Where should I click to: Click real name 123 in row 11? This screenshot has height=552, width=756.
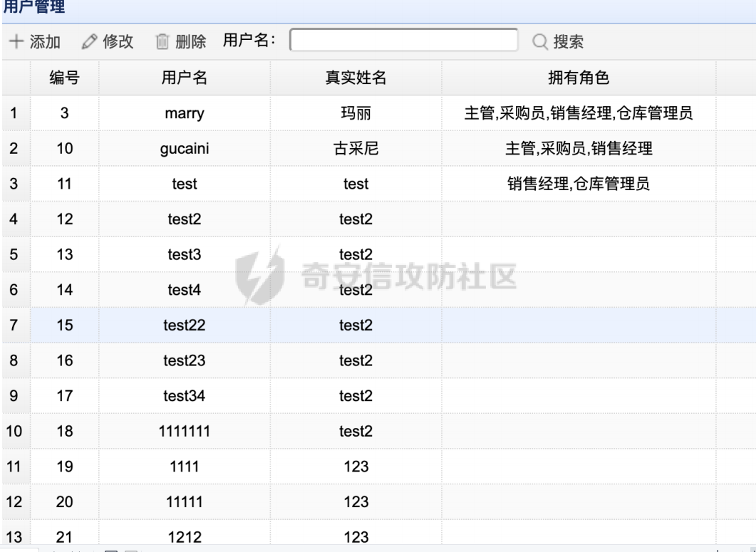(356, 467)
